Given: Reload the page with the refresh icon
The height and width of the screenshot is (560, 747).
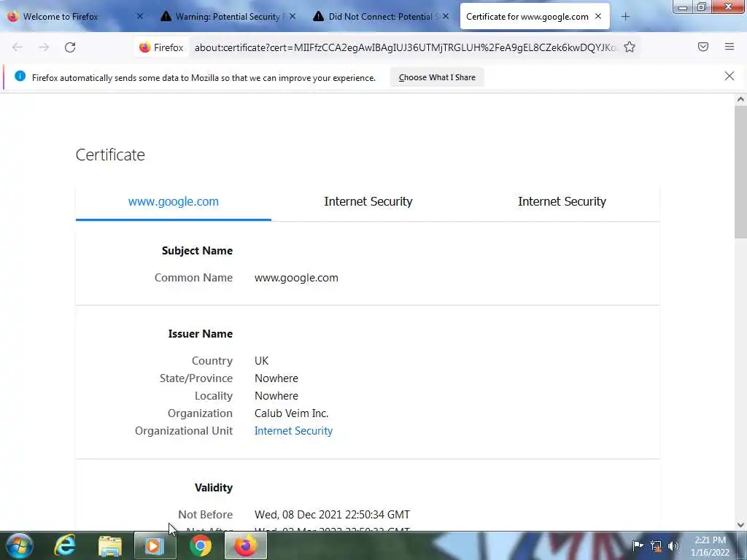Looking at the screenshot, I should (x=70, y=47).
